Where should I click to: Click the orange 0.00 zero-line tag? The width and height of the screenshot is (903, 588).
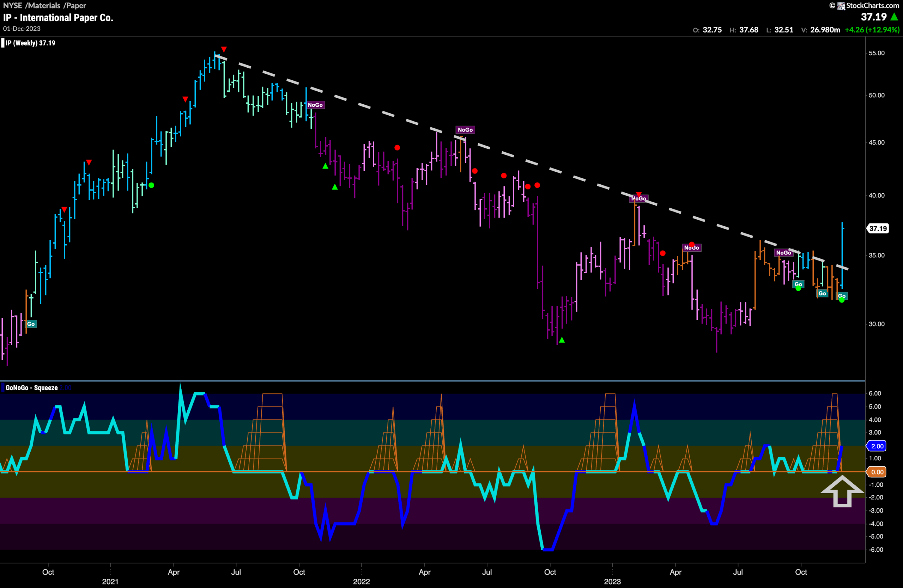click(877, 472)
